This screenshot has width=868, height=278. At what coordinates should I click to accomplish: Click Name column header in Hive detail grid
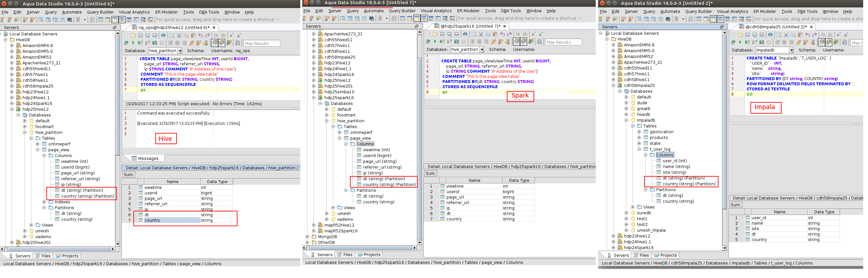coord(172,182)
